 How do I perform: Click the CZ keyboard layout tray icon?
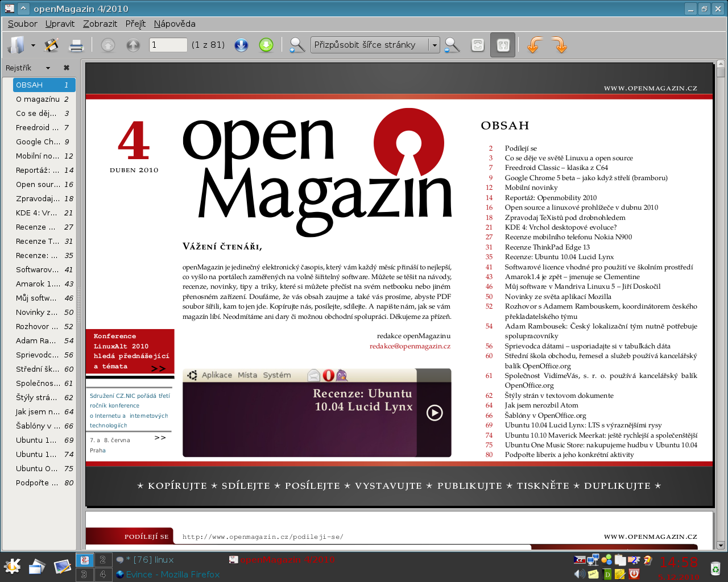[x=580, y=560]
